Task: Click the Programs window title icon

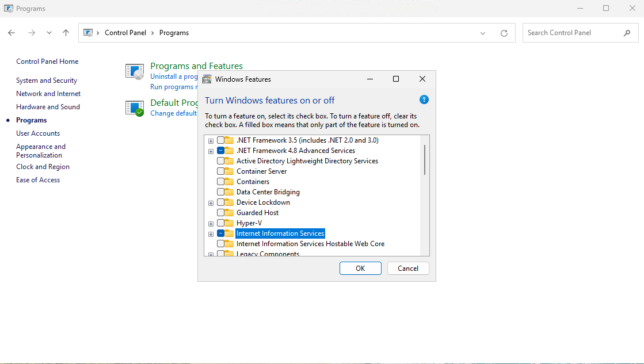Action: pos(8,8)
